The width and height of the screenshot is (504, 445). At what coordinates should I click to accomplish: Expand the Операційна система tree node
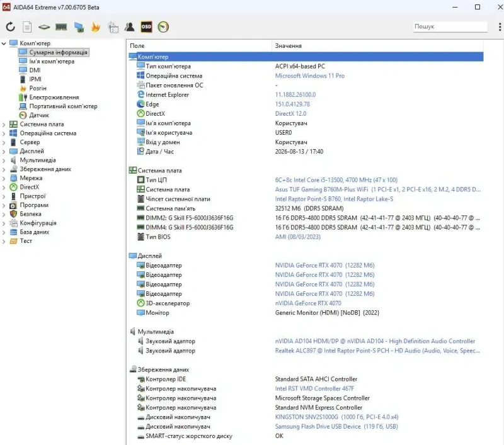[x=4, y=133]
